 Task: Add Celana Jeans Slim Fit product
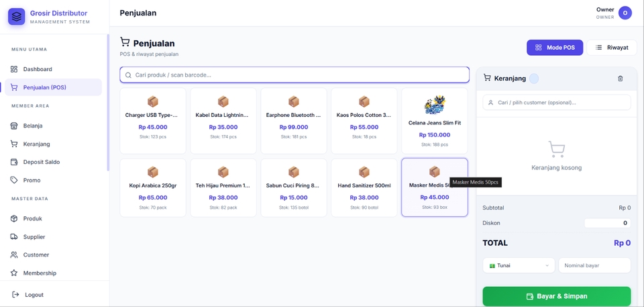(435, 121)
